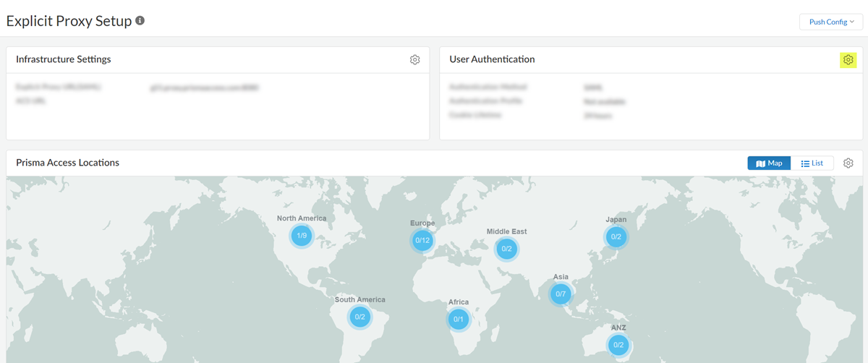The height and width of the screenshot is (363, 868).
Task: Select the North America 1/9 location cluster
Action: point(302,236)
